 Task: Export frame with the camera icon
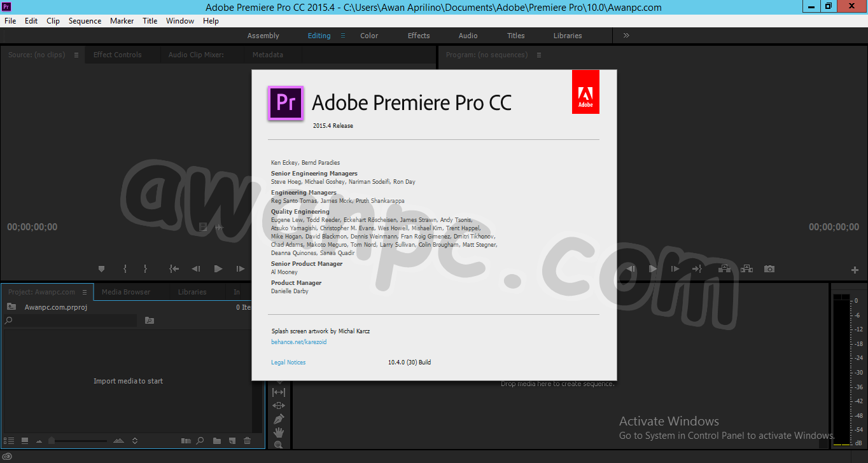769,269
